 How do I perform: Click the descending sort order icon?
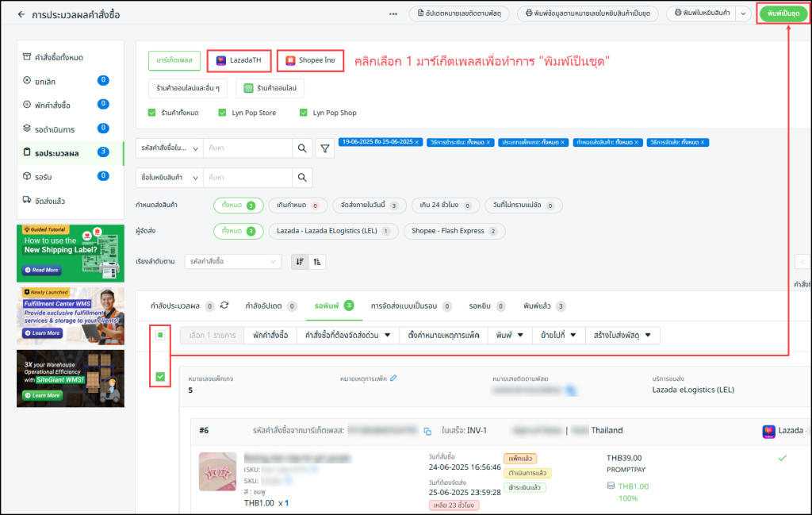[x=301, y=261]
